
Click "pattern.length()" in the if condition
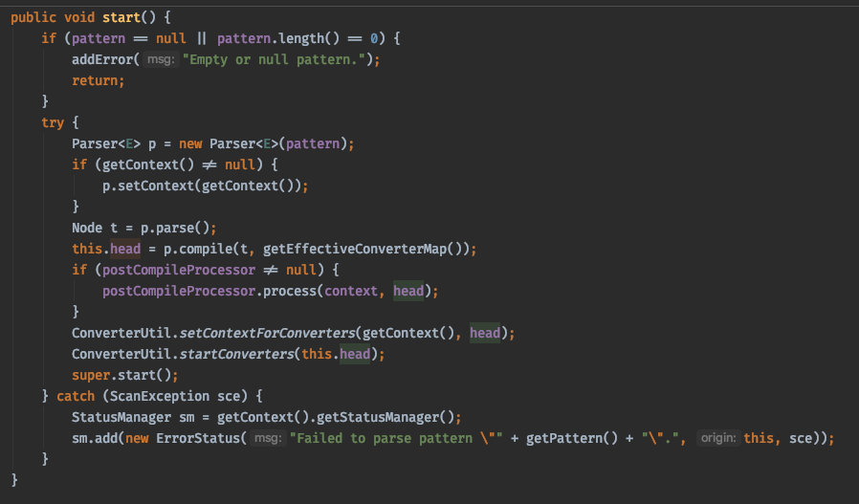(x=278, y=38)
